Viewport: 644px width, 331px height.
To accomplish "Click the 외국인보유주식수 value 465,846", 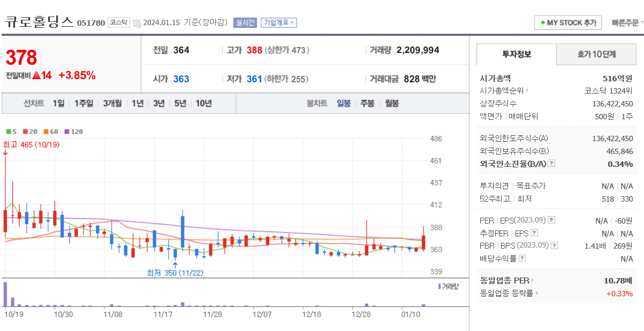I will 619,151.
